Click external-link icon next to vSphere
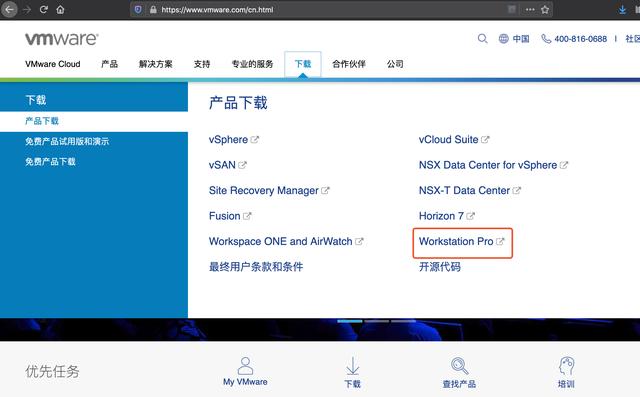640x397 pixels. point(255,140)
